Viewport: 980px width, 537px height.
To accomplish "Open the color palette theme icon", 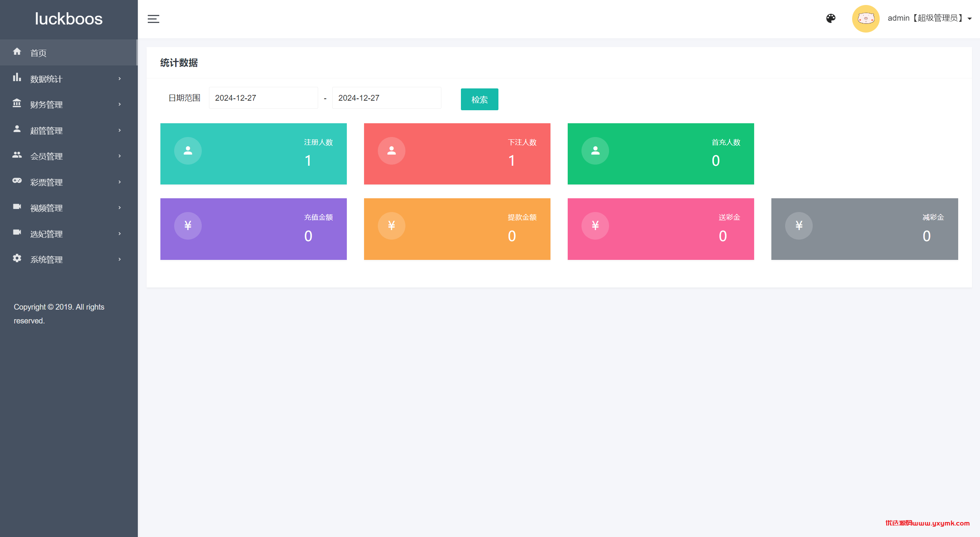I will pos(831,18).
